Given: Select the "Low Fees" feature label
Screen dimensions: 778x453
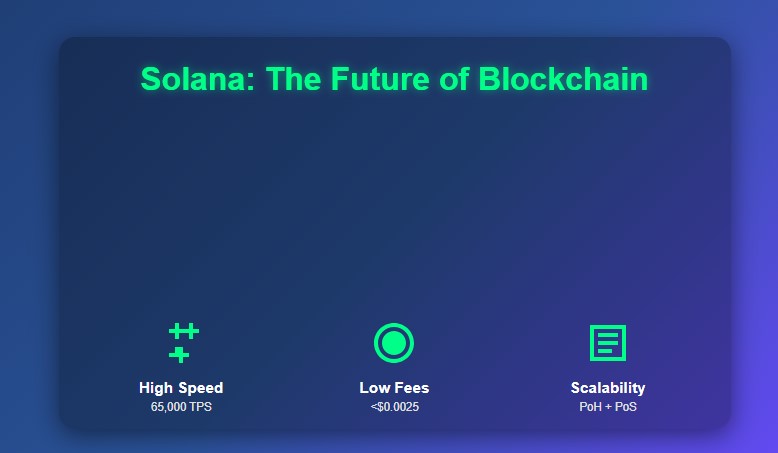Looking at the screenshot, I should pyautogui.click(x=394, y=388).
